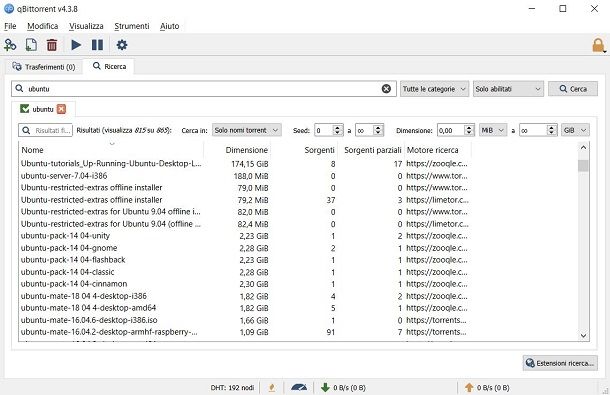Open the Visualizza menu

(x=86, y=26)
